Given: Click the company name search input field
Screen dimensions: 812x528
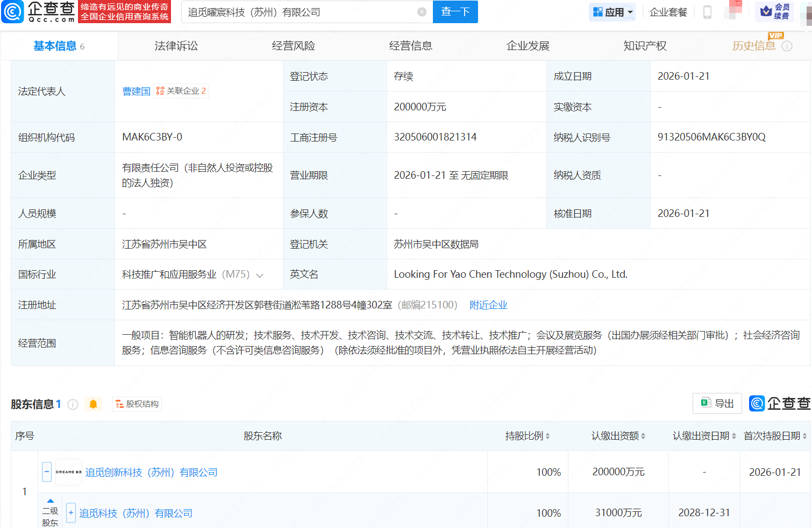Looking at the screenshot, I should pyautogui.click(x=301, y=12).
